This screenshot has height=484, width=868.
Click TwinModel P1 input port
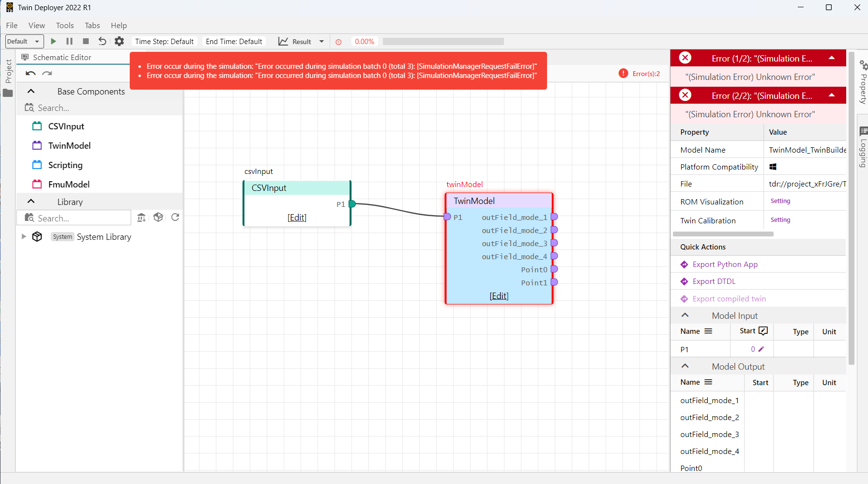447,217
